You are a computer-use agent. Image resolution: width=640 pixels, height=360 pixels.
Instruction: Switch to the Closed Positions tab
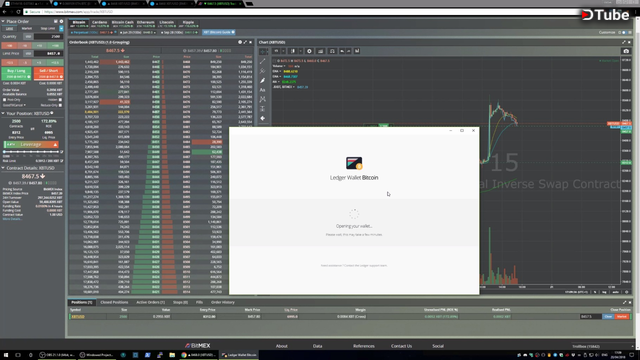[114, 302]
